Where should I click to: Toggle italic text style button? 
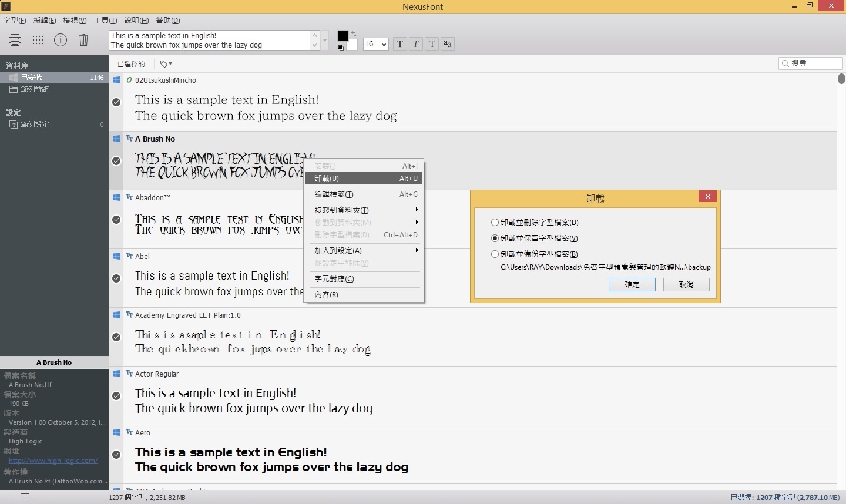416,44
